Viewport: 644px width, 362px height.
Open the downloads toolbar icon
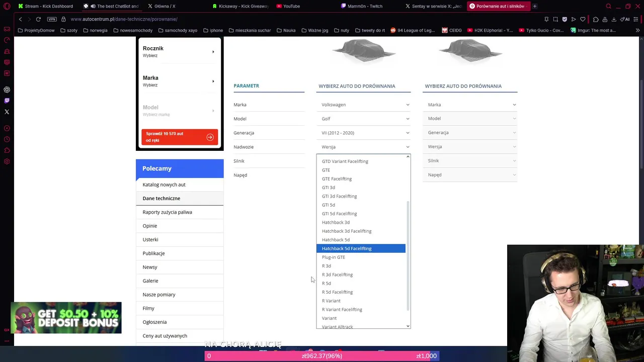pyautogui.click(x=614, y=19)
